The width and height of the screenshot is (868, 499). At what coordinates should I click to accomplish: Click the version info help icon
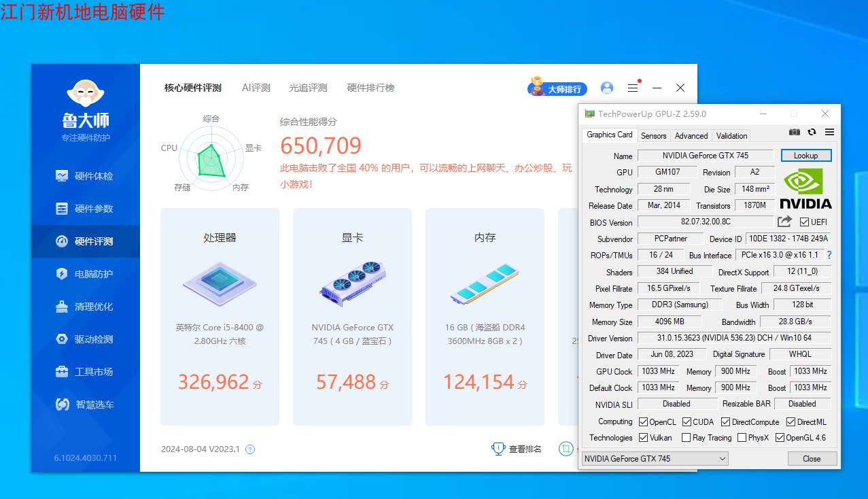250,449
